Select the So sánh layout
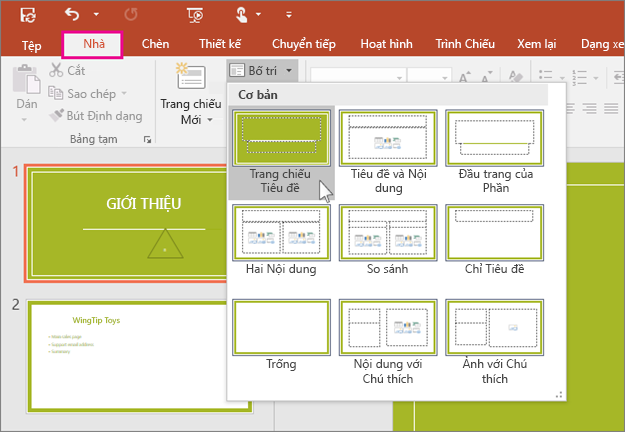This screenshot has width=625, height=432. [388, 240]
